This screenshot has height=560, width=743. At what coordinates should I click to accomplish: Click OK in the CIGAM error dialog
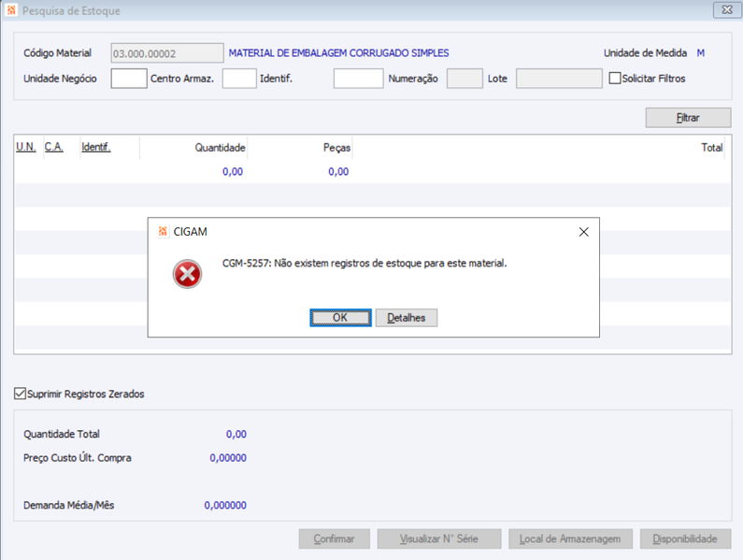[340, 318]
